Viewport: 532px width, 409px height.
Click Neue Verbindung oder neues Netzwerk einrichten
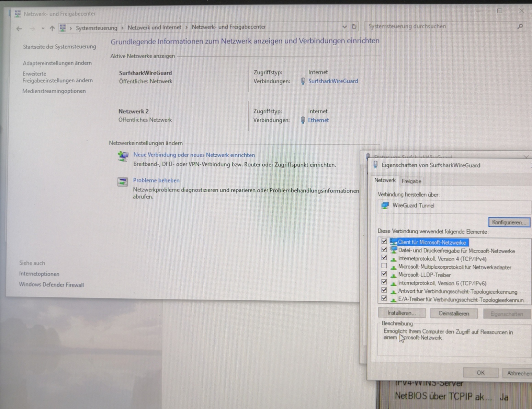tap(194, 155)
